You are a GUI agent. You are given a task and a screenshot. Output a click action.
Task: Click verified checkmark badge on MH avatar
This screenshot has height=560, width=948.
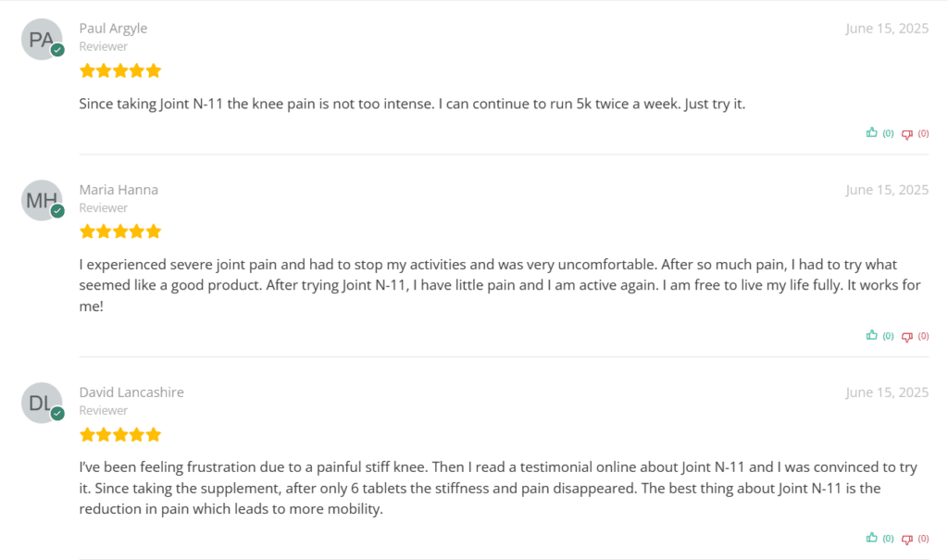[57, 211]
